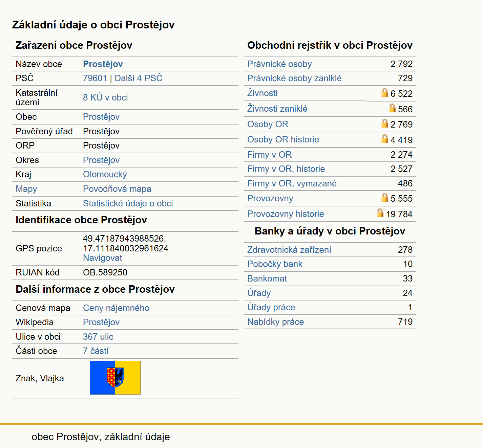Click the lock icon in Provozovny historie row
This screenshot has height=448, width=483.
(x=380, y=213)
